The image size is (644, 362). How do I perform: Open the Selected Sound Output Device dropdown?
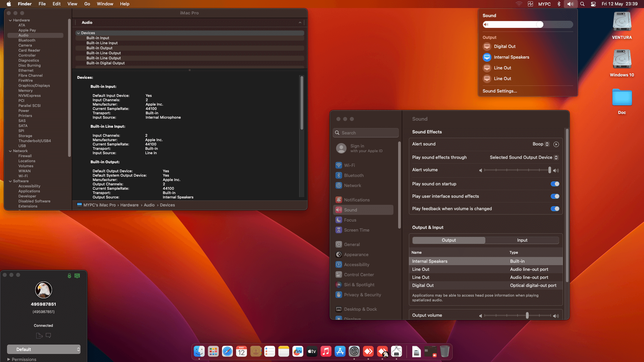pos(524,158)
